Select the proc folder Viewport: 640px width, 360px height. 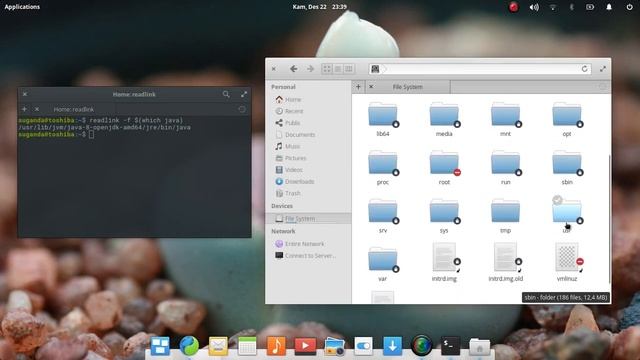(x=383, y=167)
